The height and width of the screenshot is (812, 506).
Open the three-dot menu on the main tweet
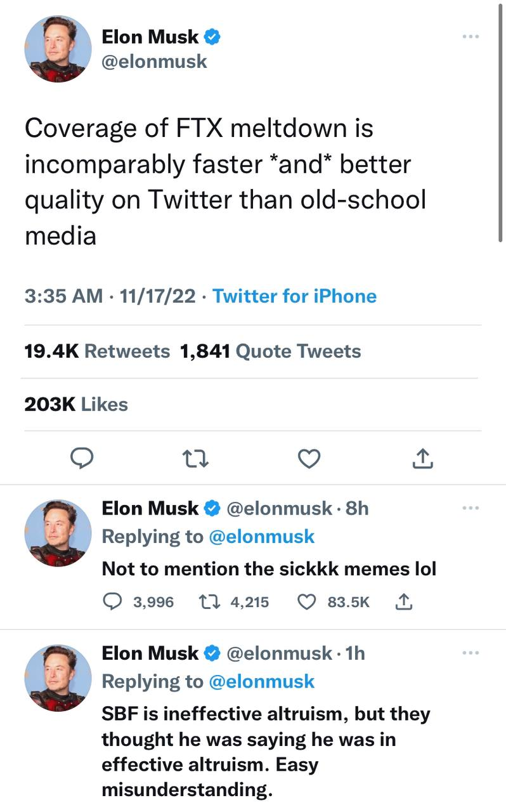tap(470, 36)
